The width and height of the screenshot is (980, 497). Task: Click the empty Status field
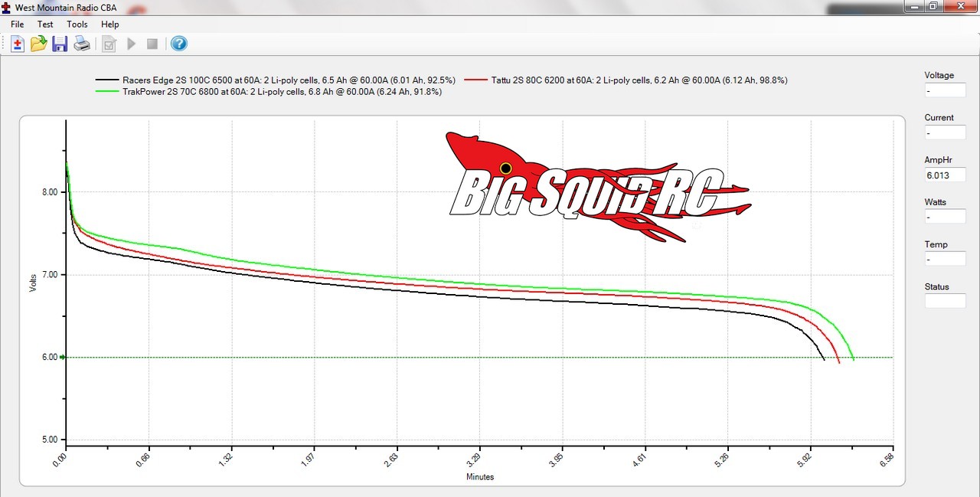point(946,301)
